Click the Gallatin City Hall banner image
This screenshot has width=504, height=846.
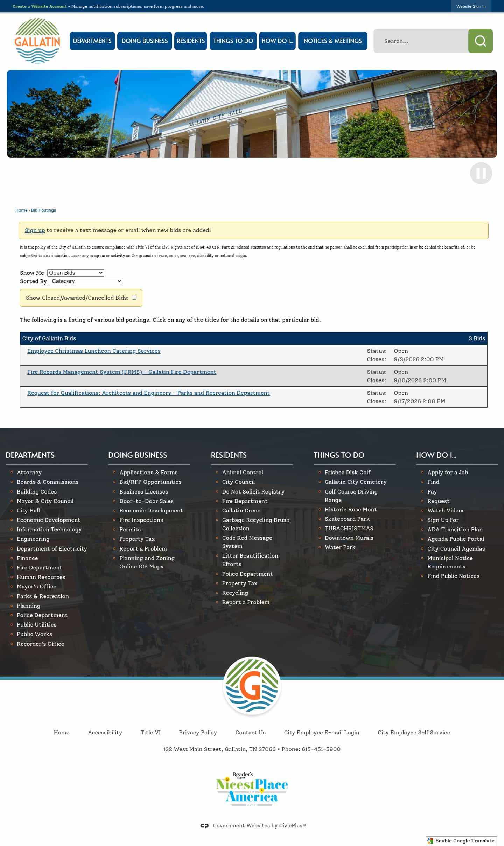coord(252,114)
